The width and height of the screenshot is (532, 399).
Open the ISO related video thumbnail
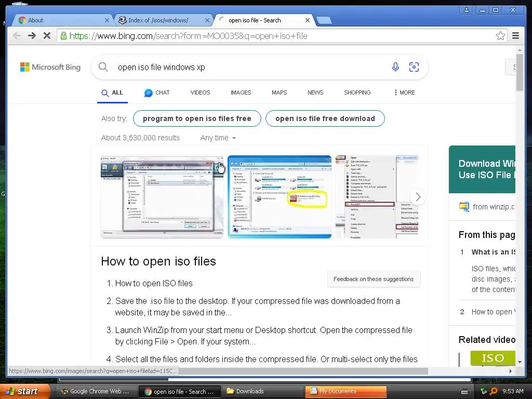coord(493,358)
